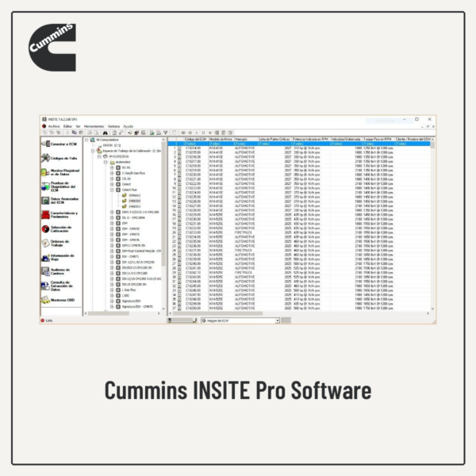This screenshot has width=476, height=476.
Task: Click the stop toolbar button
Action: [x=209, y=132]
